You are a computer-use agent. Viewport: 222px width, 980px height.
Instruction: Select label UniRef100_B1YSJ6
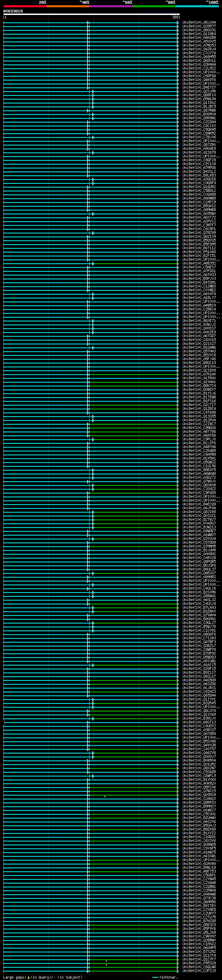click(199, 393)
